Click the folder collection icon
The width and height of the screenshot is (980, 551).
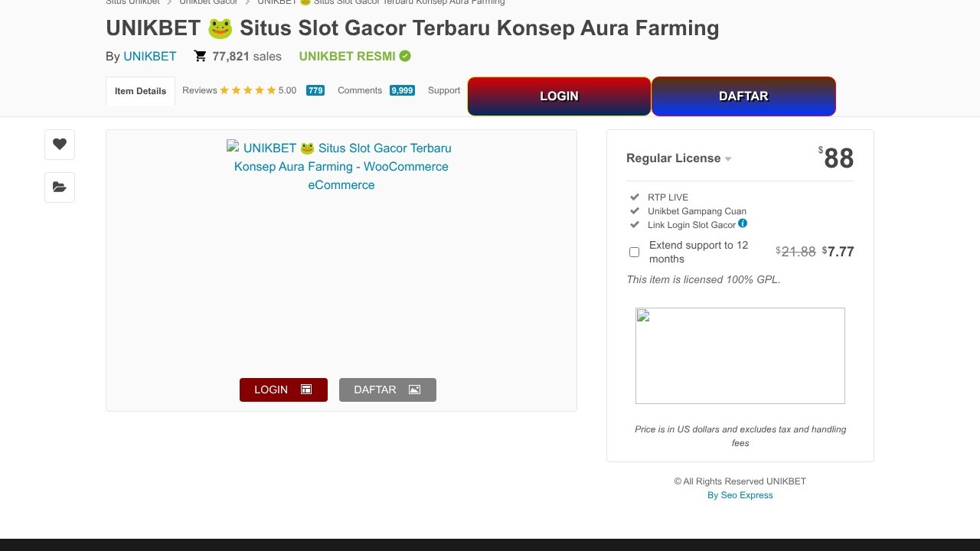pyautogui.click(x=60, y=187)
